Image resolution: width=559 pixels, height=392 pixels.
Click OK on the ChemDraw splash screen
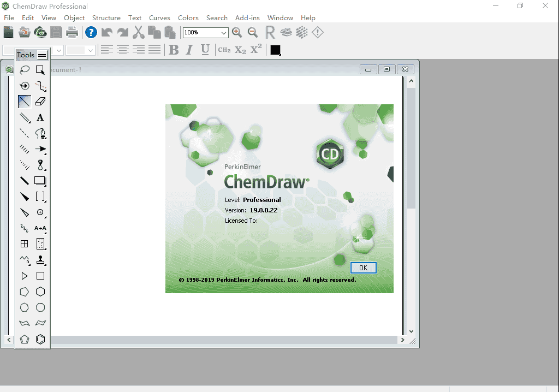click(363, 268)
